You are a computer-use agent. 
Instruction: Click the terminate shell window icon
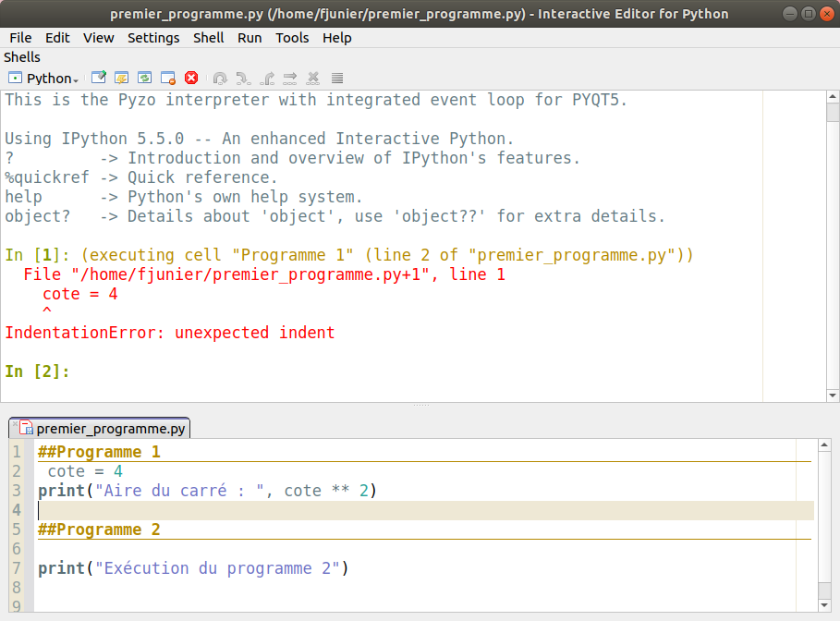[167, 78]
